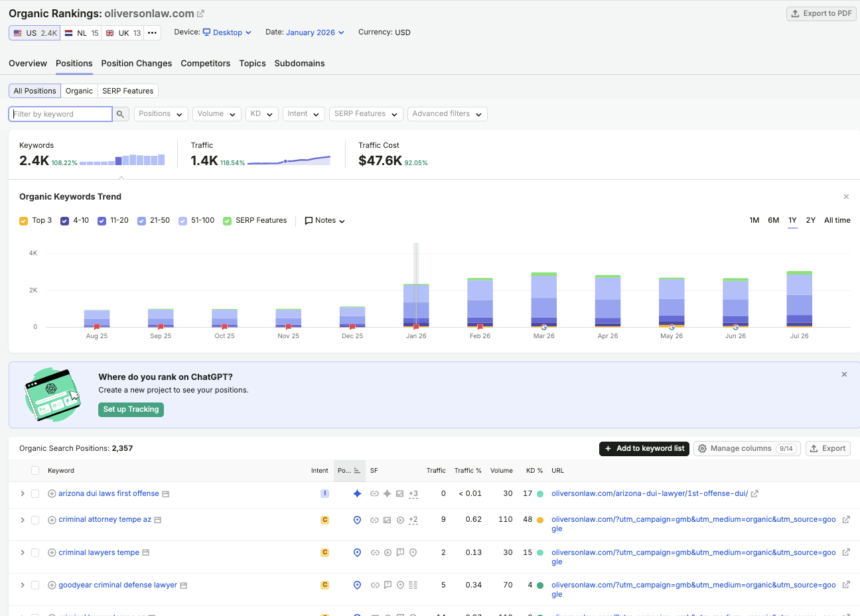
Task: Toggle the 51-100 legend checkbox
Action: pyautogui.click(x=182, y=221)
